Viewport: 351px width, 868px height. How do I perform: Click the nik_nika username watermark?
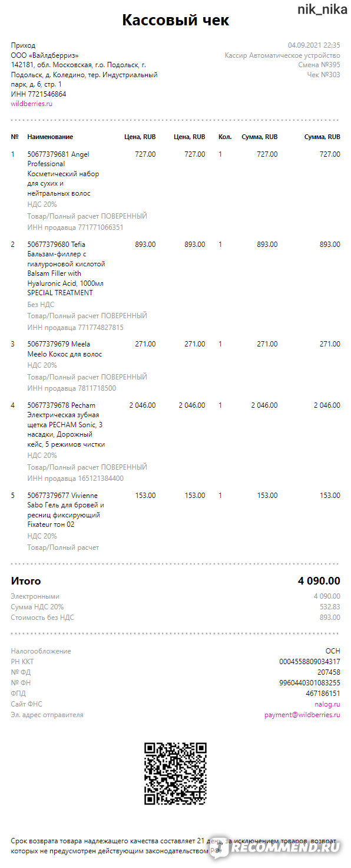(x=322, y=9)
